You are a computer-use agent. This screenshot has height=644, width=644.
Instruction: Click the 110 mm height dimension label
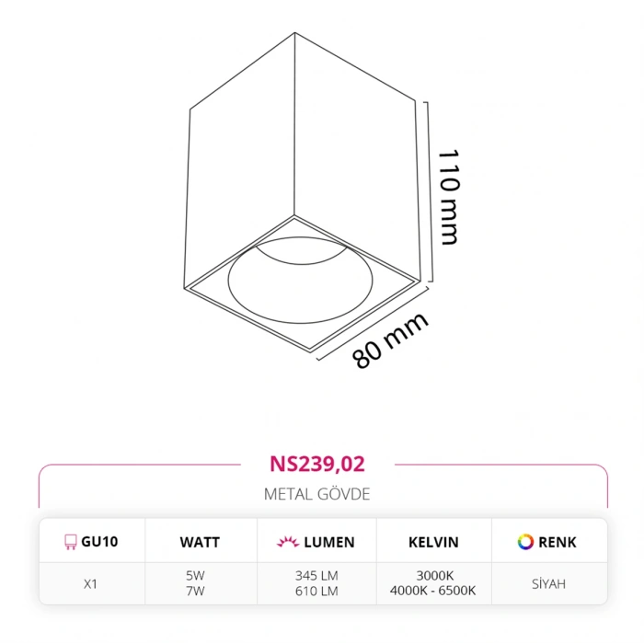448,197
